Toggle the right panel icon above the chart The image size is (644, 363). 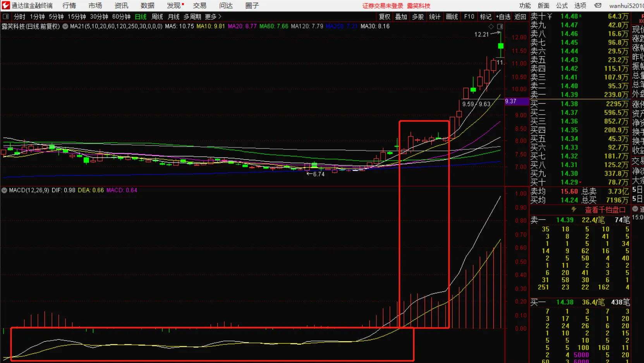pyautogui.click(x=500, y=26)
